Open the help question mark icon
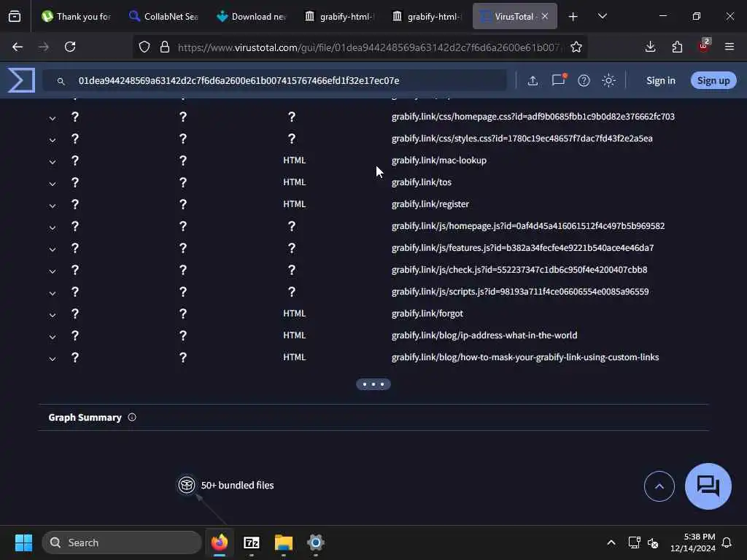The width and height of the screenshot is (747, 560). [584, 80]
